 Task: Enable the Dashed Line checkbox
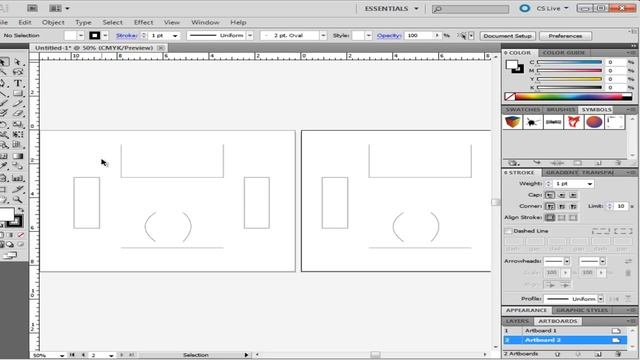pyautogui.click(x=508, y=231)
